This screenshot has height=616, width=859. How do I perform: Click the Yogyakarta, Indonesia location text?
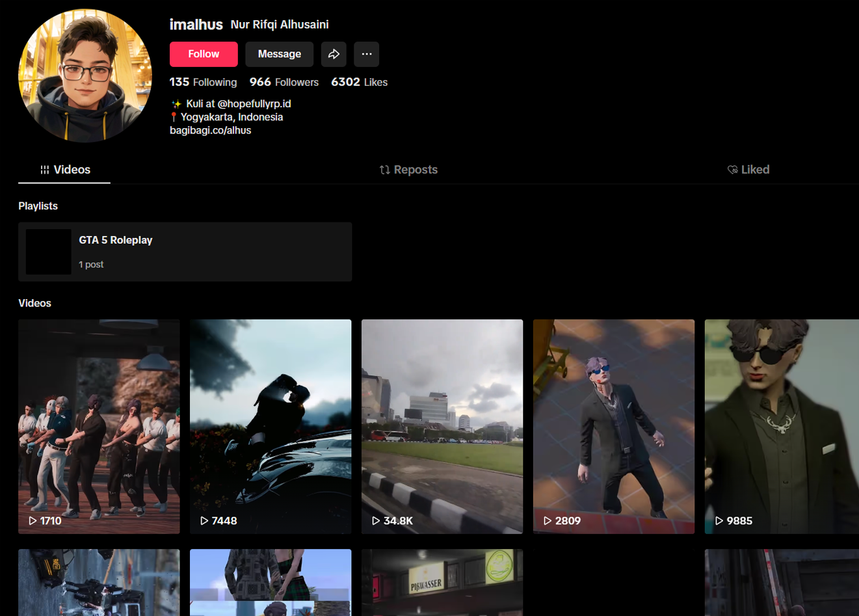click(x=231, y=117)
